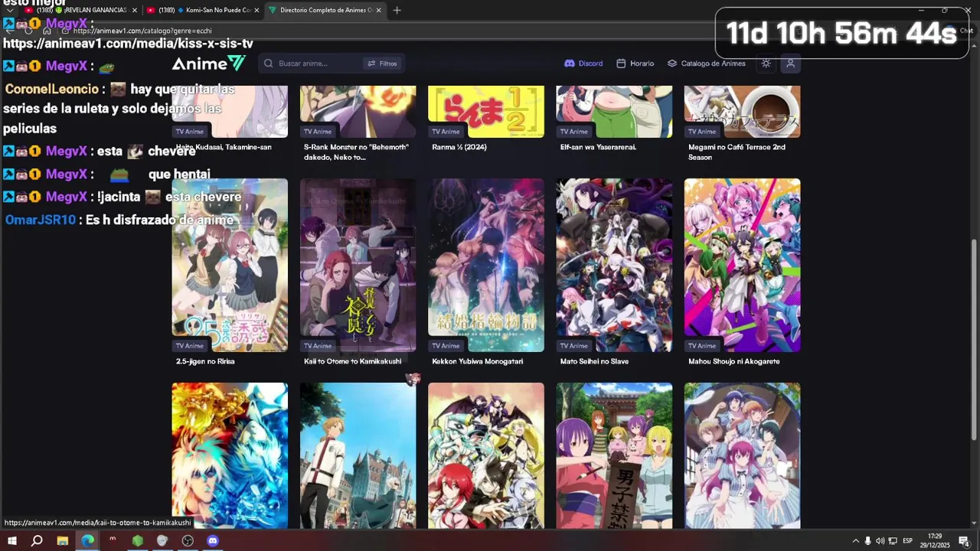Open File Explorer from the taskbar

click(x=63, y=540)
